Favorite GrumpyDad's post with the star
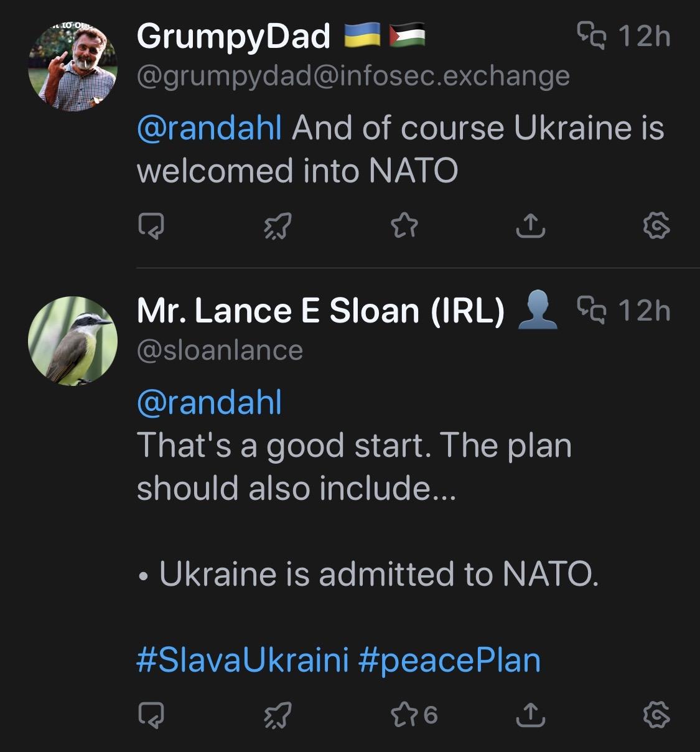 (404, 227)
